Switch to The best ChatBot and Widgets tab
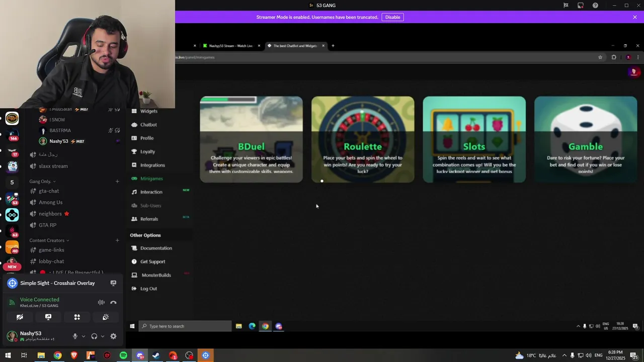Image resolution: width=644 pixels, height=362 pixels. (295, 46)
